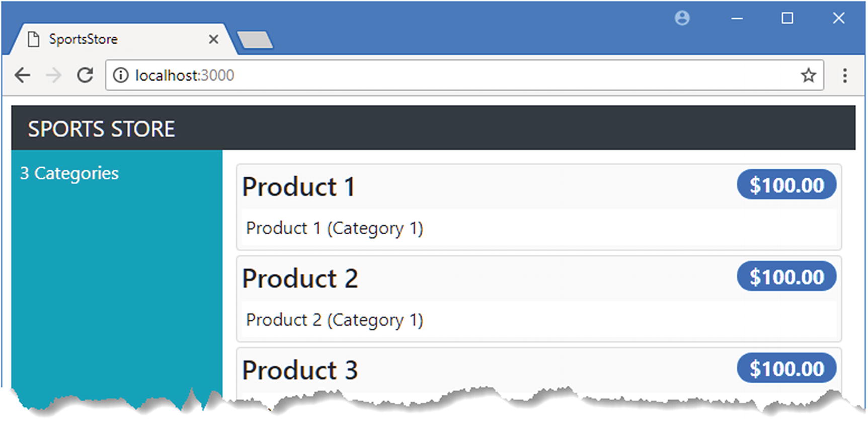The width and height of the screenshot is (868, 422).
Task: Open a new browser tab
Action: click(x=255, y=40)
